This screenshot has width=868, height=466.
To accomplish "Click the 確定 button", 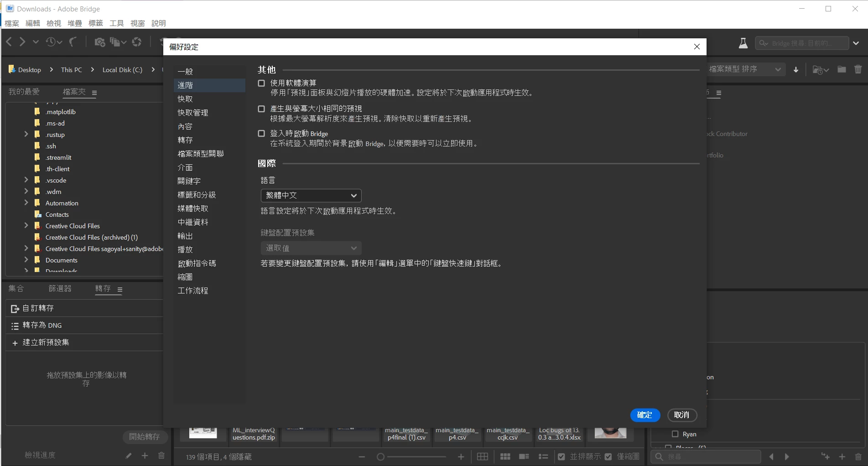I will (645, 415).
